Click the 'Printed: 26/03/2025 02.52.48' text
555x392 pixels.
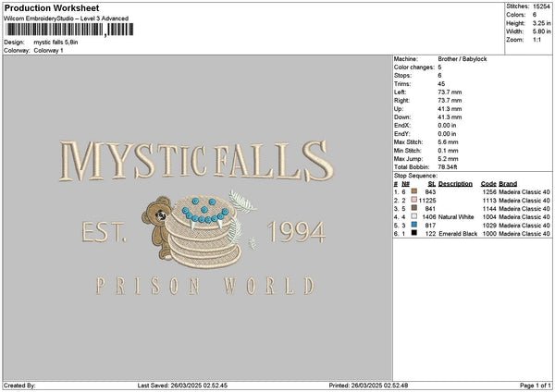point(368,386)
